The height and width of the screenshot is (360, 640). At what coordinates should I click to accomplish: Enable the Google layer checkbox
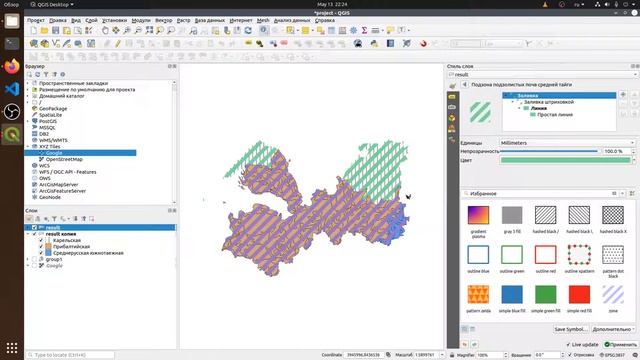(x=34, y=266)
